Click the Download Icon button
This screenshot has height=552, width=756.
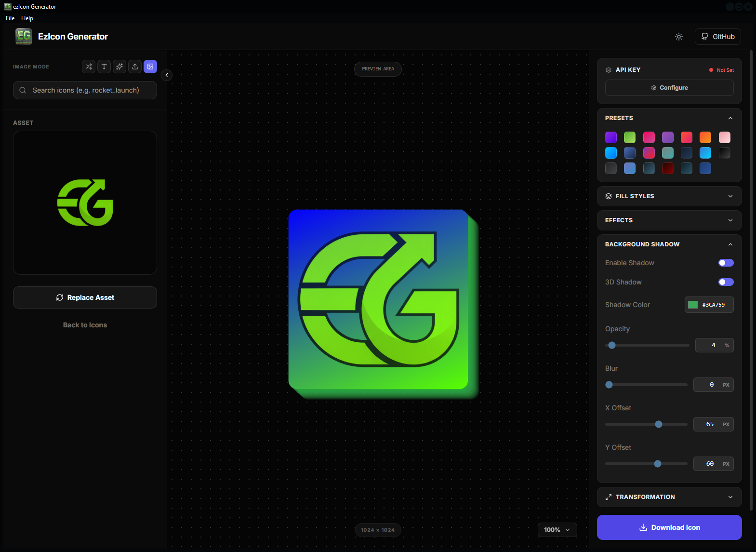coord(669,527)
